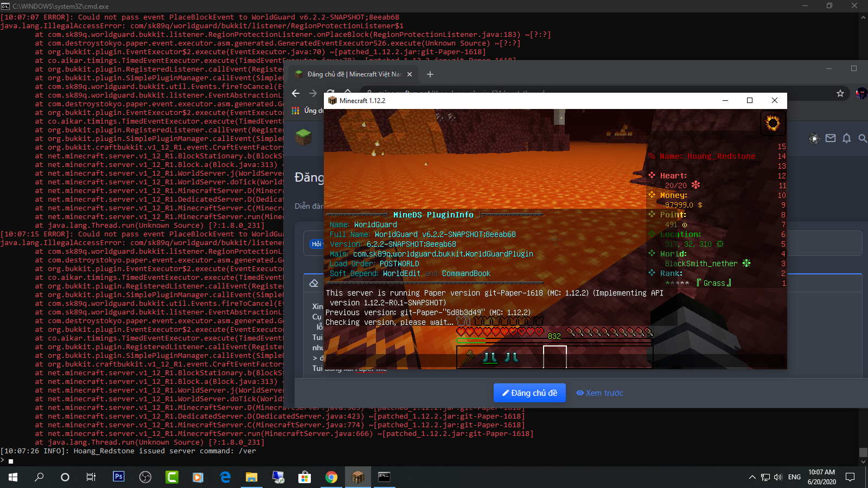Image resolution: width=868 pixels, height=488 pixels.
Task: Go forward in the Chrome browser
Action: click(x=313, y=93)
